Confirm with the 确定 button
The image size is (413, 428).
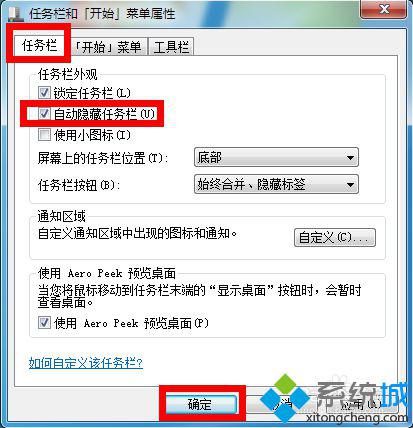[x=201, y=404]
